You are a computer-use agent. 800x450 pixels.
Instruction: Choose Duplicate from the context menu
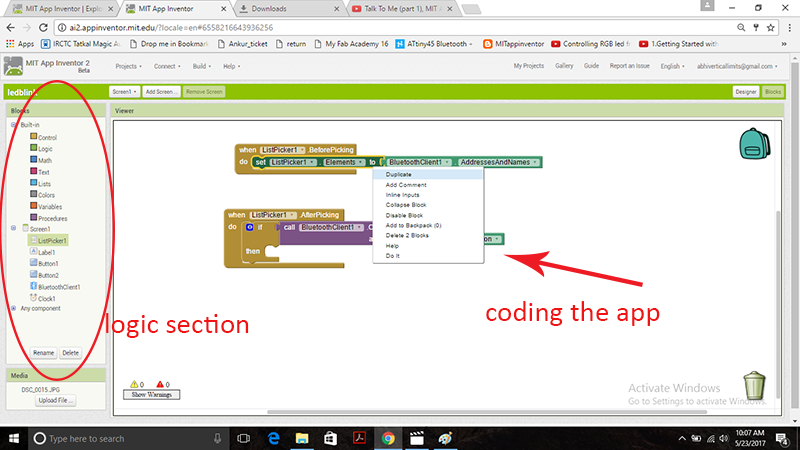pyautogui.click(x=428, y=174)
